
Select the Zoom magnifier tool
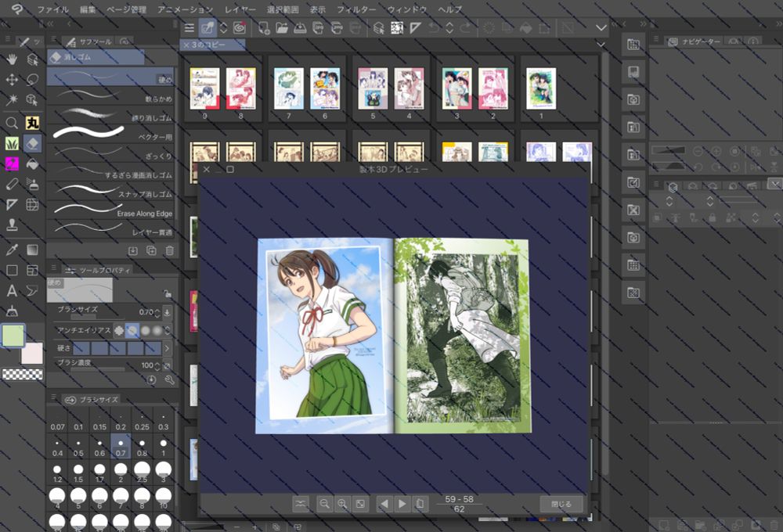pyautogui.click(x=12, y=123)
